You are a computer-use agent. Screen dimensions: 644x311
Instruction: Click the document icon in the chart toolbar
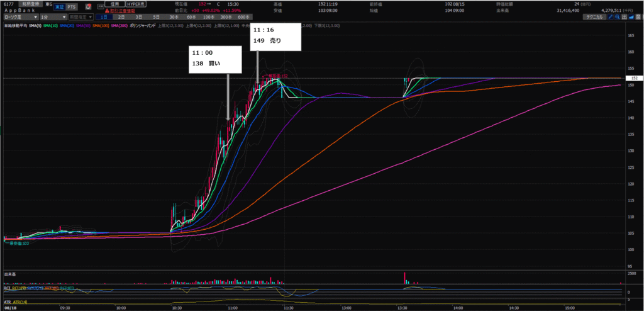(638, 17)
